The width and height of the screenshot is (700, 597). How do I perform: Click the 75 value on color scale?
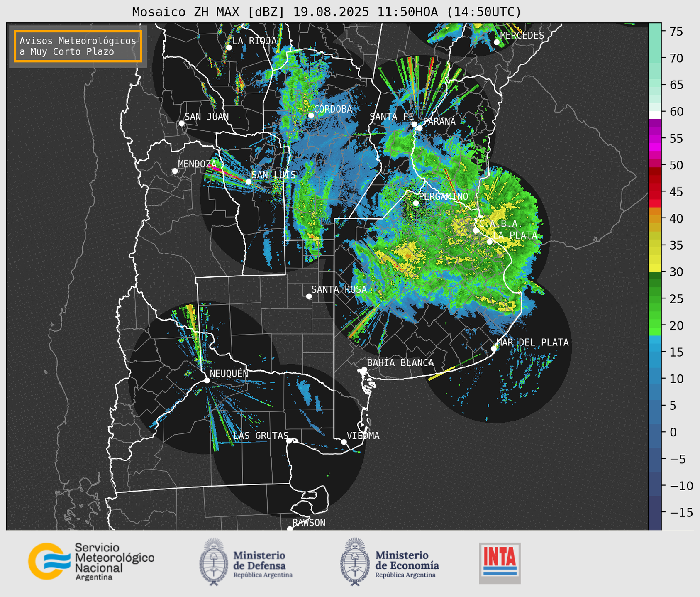676,32
